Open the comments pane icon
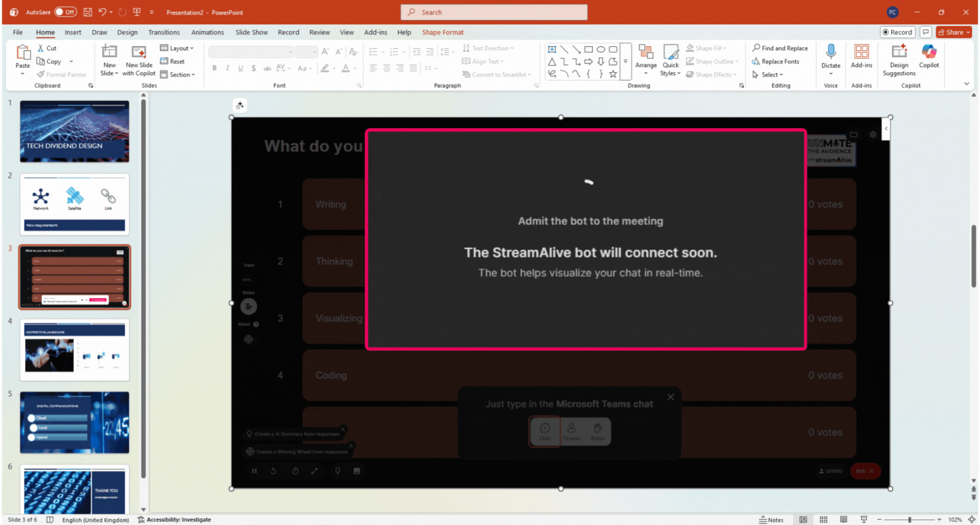 926,32
